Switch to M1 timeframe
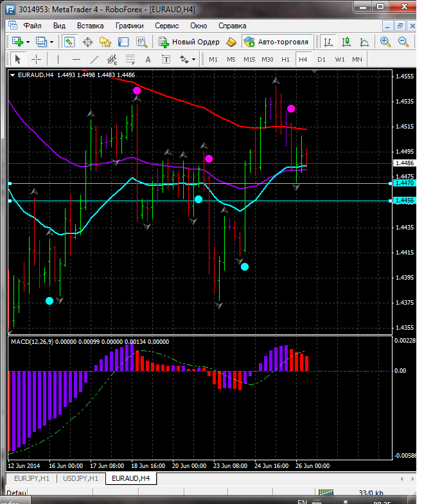Screen dimensions: 424x504 click(x=213, y=59)
